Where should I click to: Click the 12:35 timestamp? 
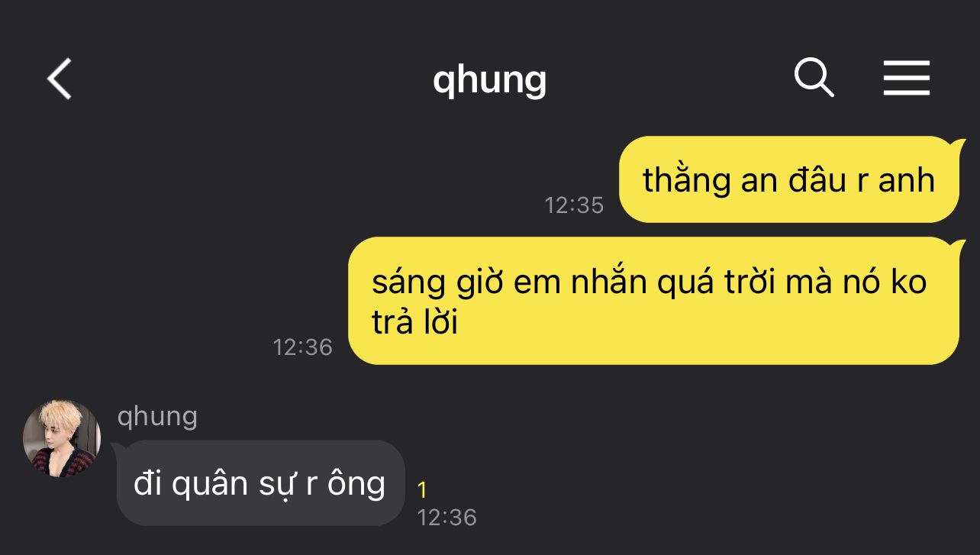[574, 205]
